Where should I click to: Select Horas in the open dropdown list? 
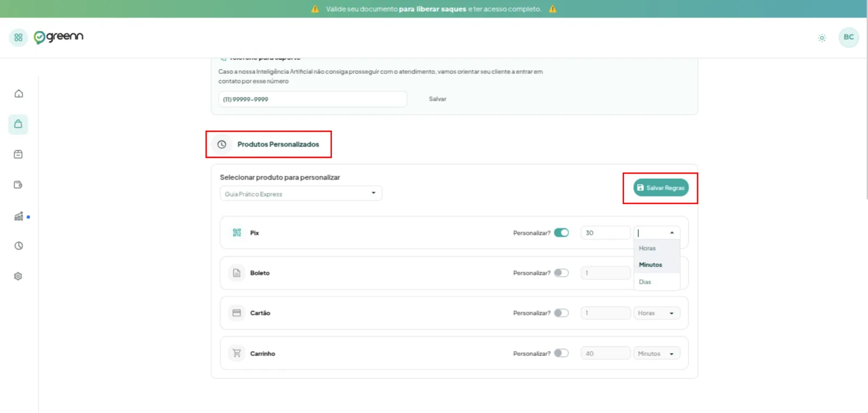(x=657, y=249)
